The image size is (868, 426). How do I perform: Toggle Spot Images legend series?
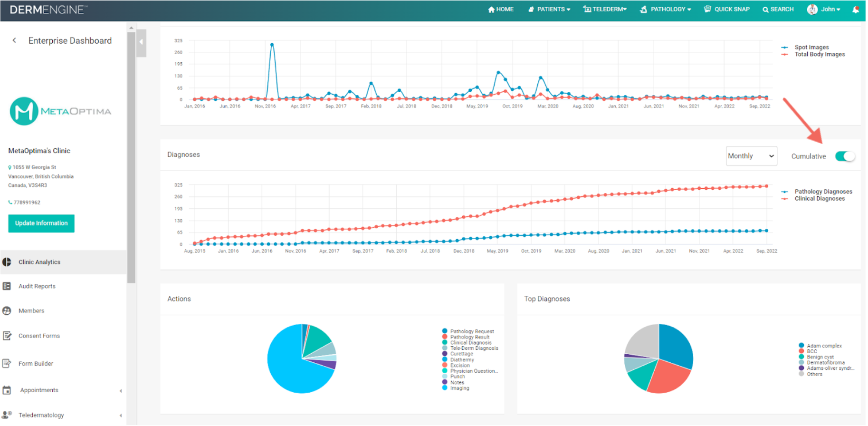point(811,48)
